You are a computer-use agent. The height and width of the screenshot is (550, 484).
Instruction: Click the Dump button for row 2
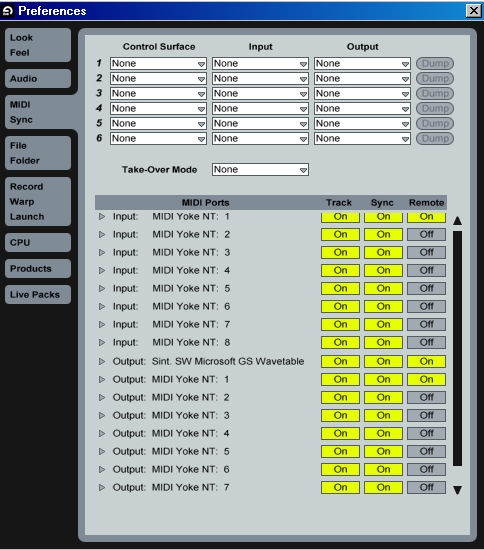click(435, 79)
